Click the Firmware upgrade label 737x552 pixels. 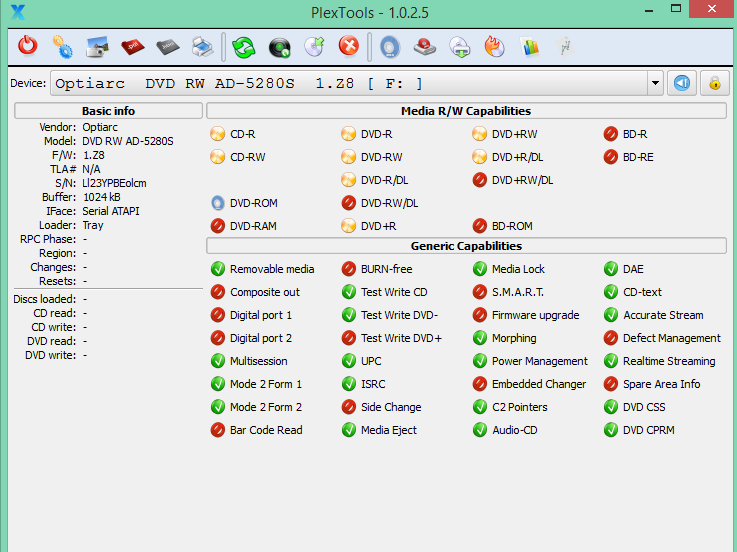coord(535,315)
